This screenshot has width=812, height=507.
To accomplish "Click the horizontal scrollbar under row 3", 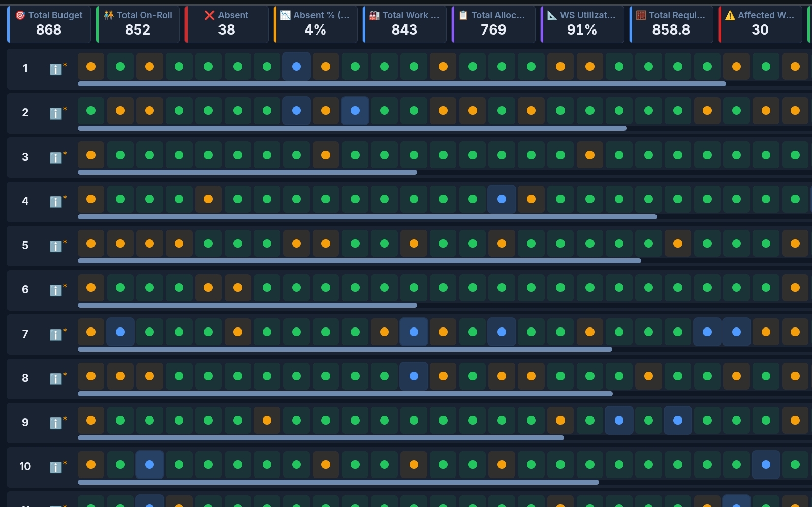I will pos(247,172).
